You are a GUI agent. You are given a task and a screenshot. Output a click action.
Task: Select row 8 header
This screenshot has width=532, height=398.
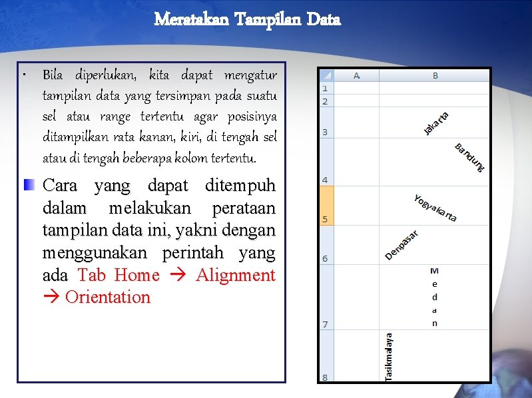(x=327, y=355)
